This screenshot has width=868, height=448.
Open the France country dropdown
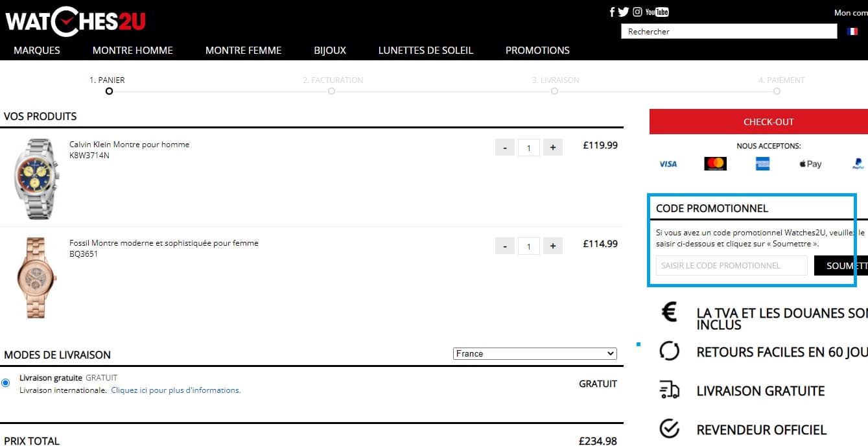pos(534,353)
